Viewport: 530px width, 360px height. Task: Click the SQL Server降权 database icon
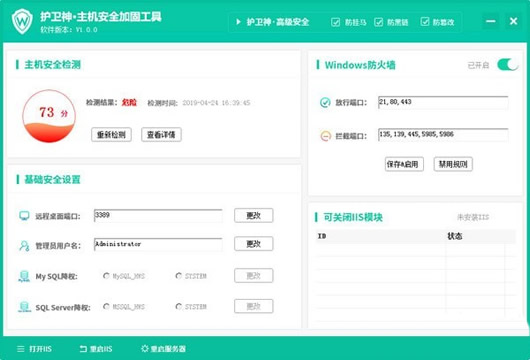[24, 307]
